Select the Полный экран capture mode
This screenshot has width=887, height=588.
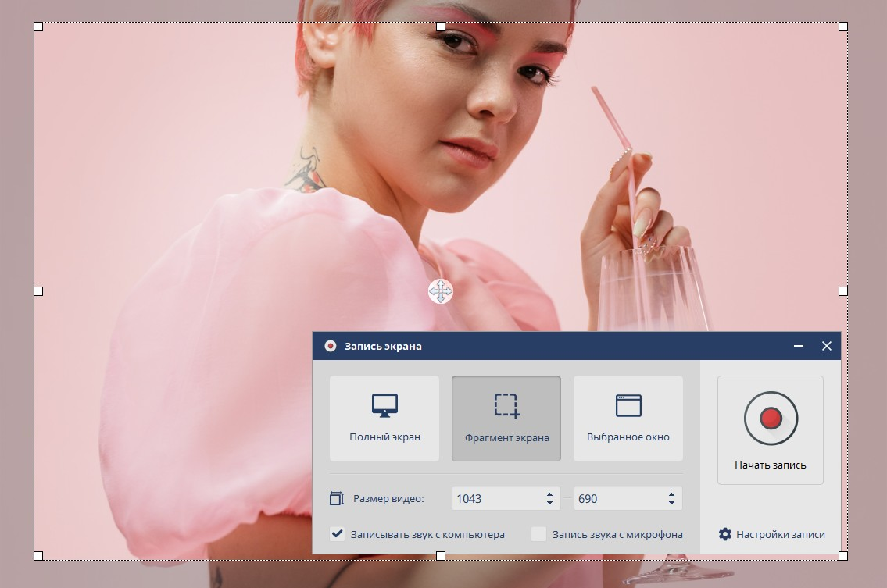(384, 418)
